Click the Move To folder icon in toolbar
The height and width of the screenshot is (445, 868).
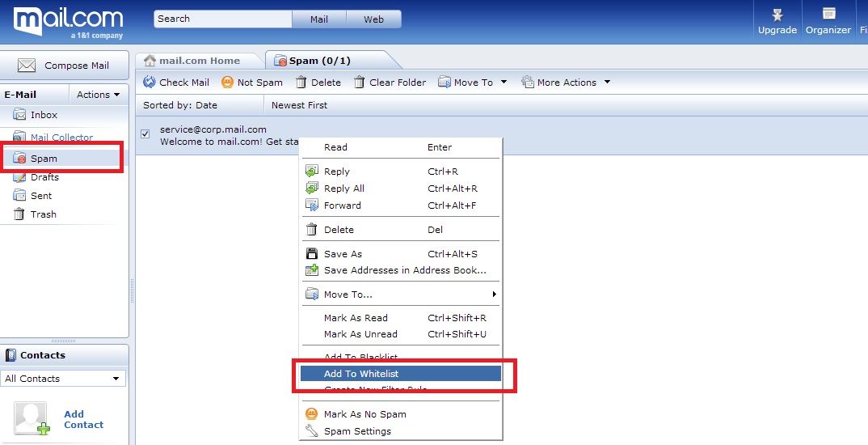click(444, 82)
